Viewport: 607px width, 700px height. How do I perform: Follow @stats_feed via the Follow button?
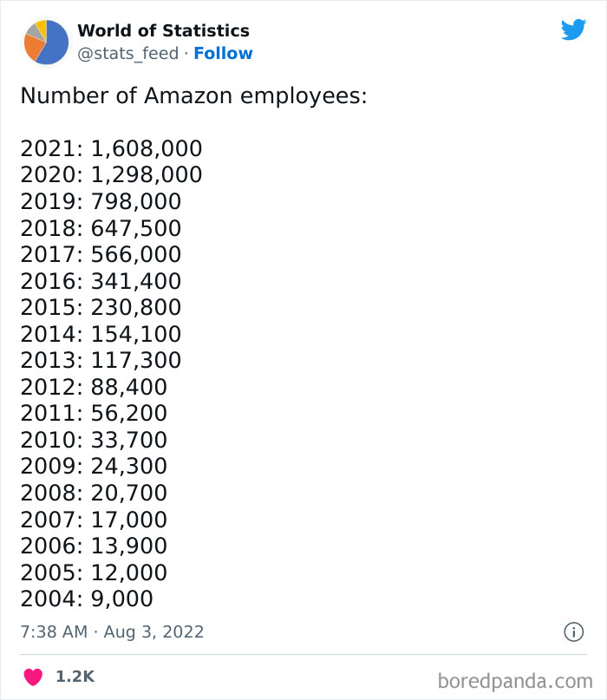pos(225,54)
